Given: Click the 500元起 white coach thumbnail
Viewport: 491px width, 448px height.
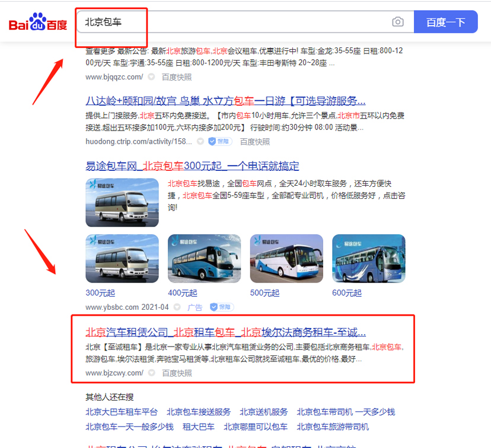Looking at the screenshot, I should pos(286,259).
